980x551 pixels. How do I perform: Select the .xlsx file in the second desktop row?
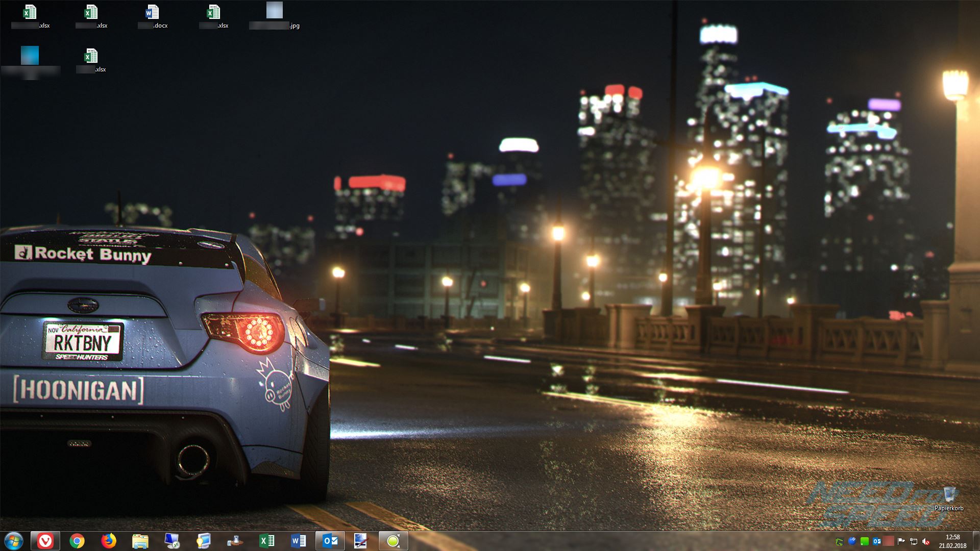(x=91, y=60)
